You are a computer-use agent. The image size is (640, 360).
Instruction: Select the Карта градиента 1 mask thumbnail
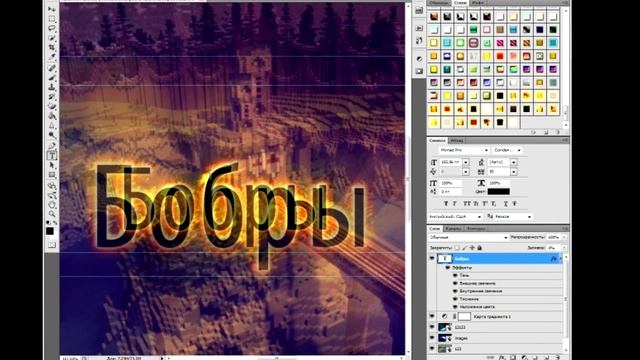(x=464, y=316)
